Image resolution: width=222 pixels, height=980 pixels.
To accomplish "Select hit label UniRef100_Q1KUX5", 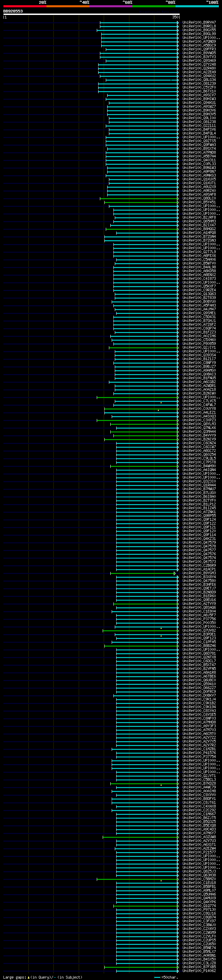I will pos(199,179).
